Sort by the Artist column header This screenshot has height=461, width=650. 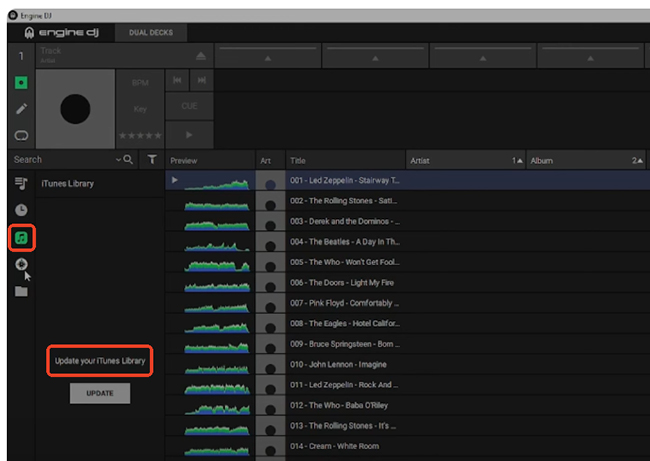(x=466, y=160)
